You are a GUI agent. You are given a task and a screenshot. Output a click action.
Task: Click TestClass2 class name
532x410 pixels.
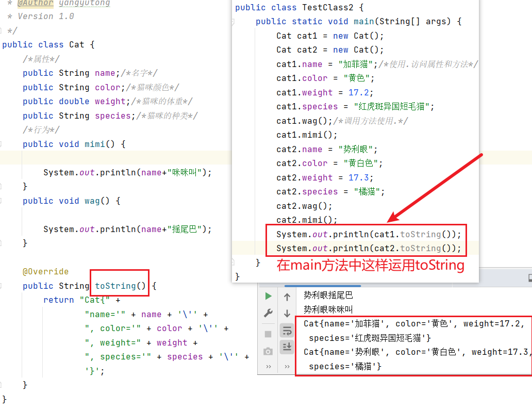pyautogui.click(x=328, y=7)
